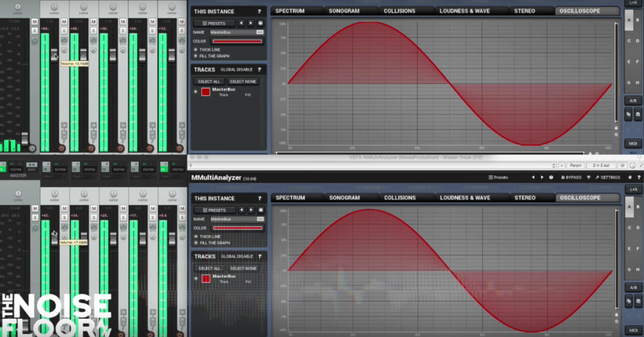Open help for upper THIS INSTANCE panel
Image resolution: width=644 pixels, height=337 pixels.
tap(259, 11)
